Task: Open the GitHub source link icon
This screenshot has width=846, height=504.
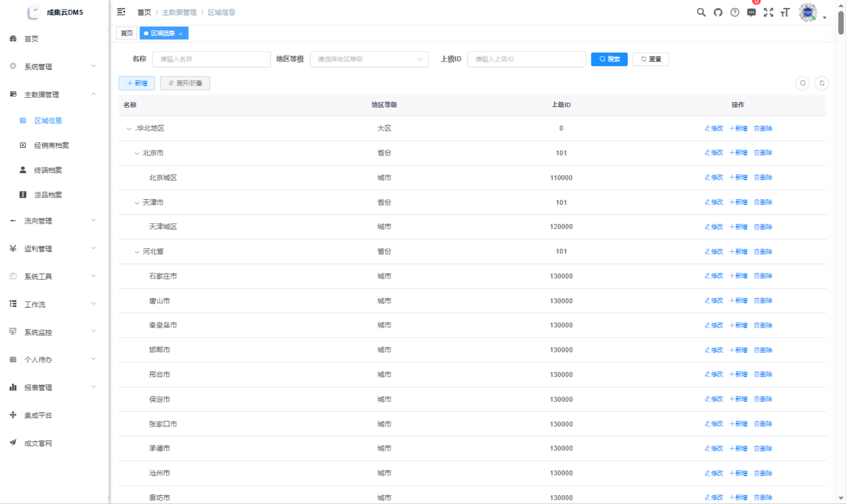Action: [718, 12]
